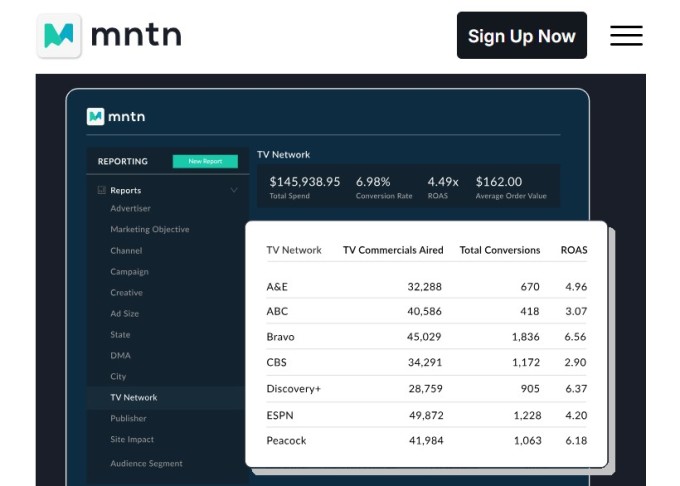The width and height of the screenshot is (680, 486).
Task: Select the Publisher report item
Action: click(128, 418)
